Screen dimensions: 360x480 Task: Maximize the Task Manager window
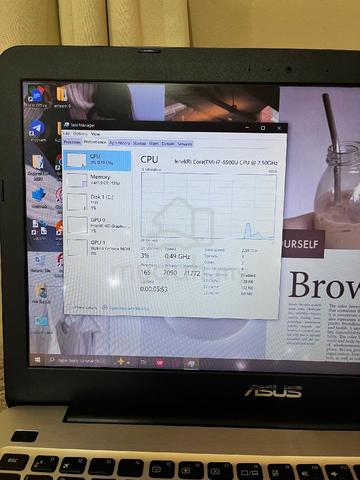(x=263, y=128)
